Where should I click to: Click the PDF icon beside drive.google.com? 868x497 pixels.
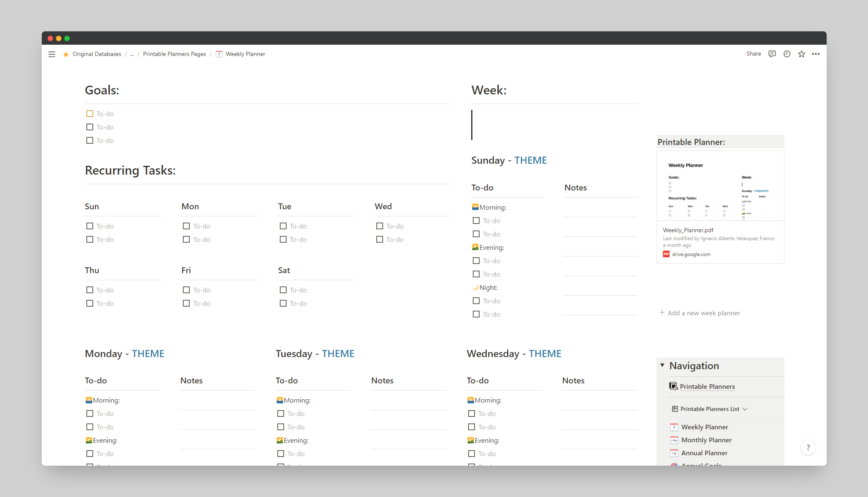[x=666, y=254]
